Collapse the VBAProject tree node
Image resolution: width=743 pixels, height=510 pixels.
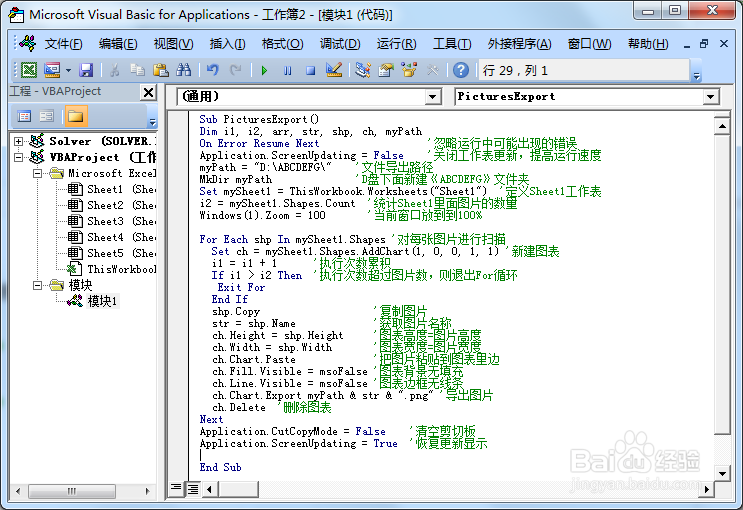18,157
